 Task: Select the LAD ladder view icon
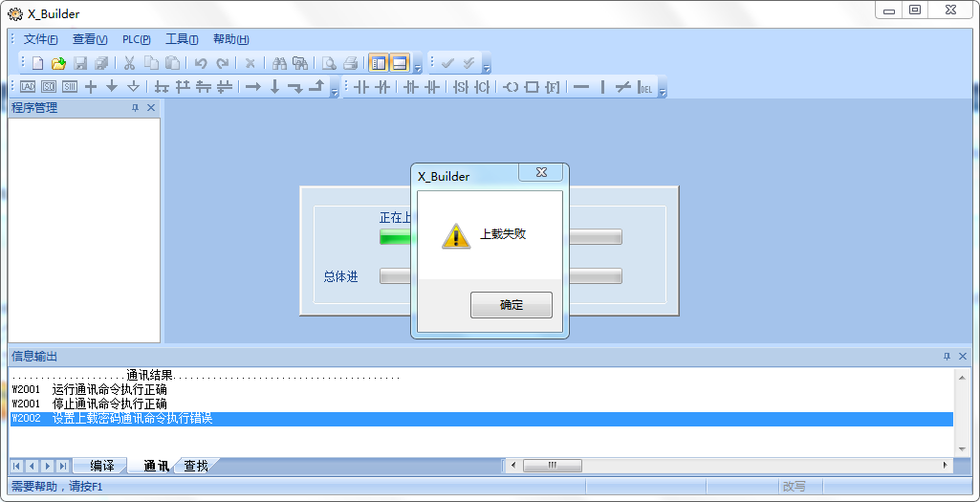[28, 87]
